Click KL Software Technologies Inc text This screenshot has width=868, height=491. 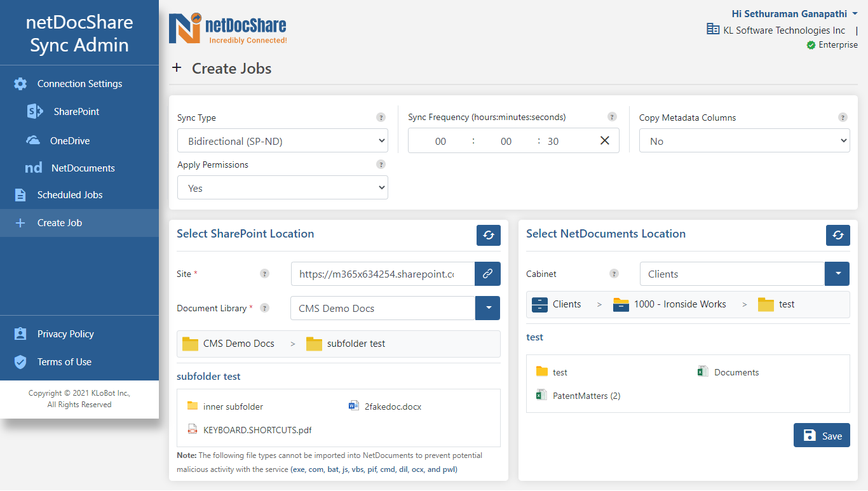pos(784,30)
